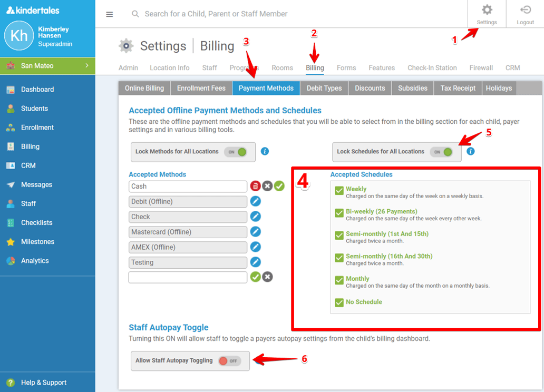The width and height of the screenshot is (544, 392).
Task: Toggle off Lock Methods for All Locations
Action: point(236,151)
